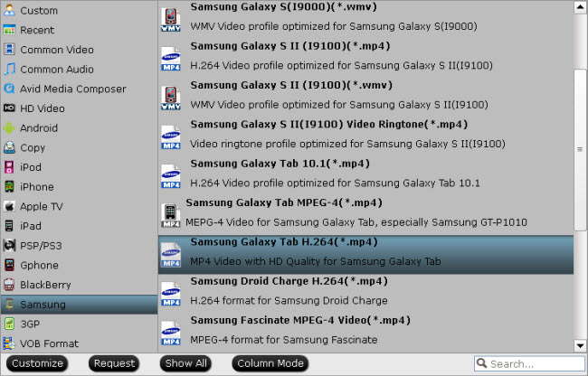The image size is (588, 376).
Task: Click the Custom category icon
Action: 9,10
